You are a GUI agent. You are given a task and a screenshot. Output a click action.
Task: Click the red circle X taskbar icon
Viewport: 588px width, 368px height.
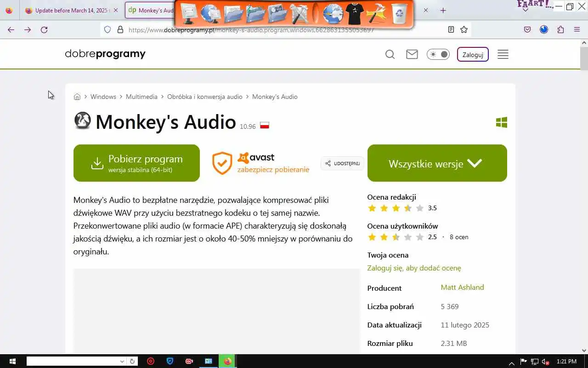pyautogui.click(x=151, y=362)
